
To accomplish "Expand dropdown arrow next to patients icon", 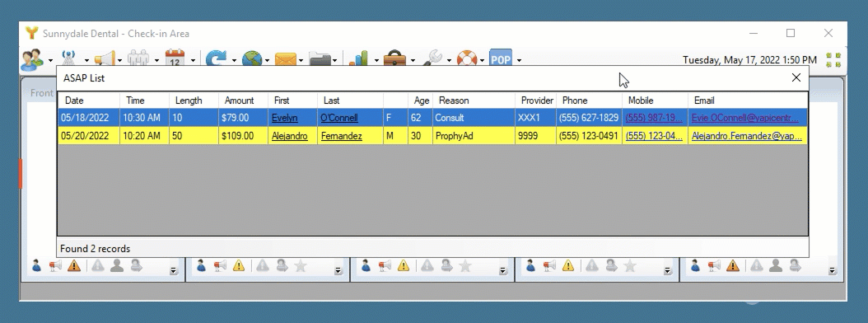I will coord(50,60).
